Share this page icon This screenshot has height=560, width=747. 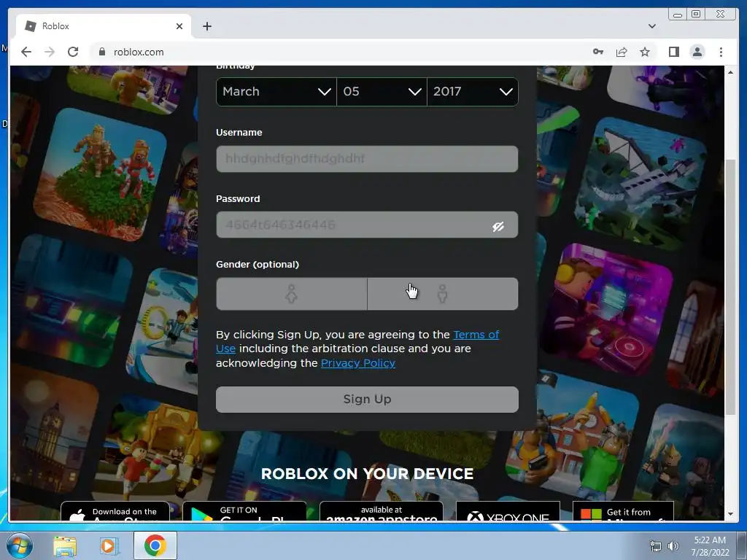[x=622, y=52]
